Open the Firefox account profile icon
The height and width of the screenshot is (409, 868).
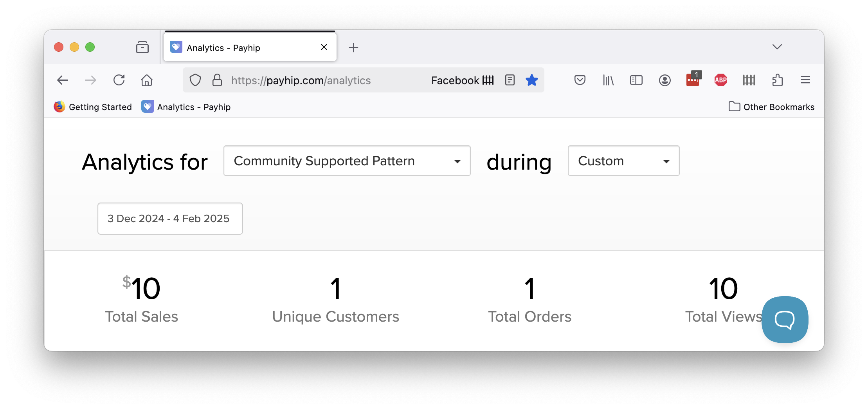(665, 80)
